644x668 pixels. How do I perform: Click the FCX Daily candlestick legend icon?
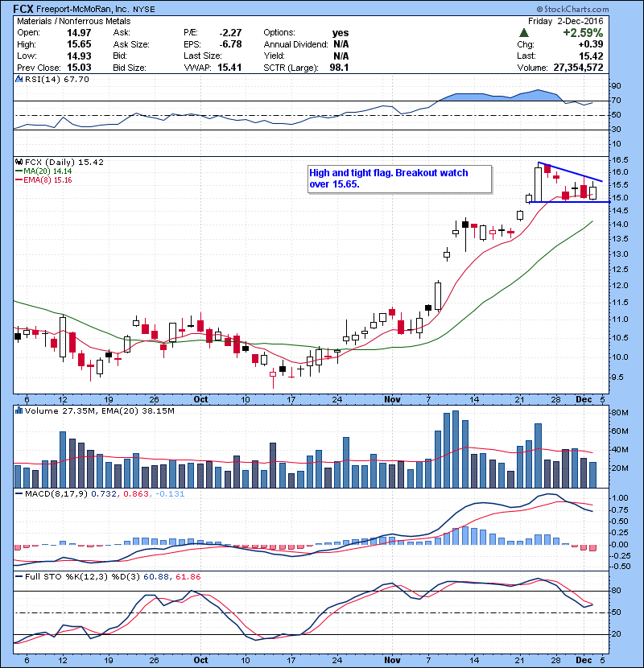[19, 163]
